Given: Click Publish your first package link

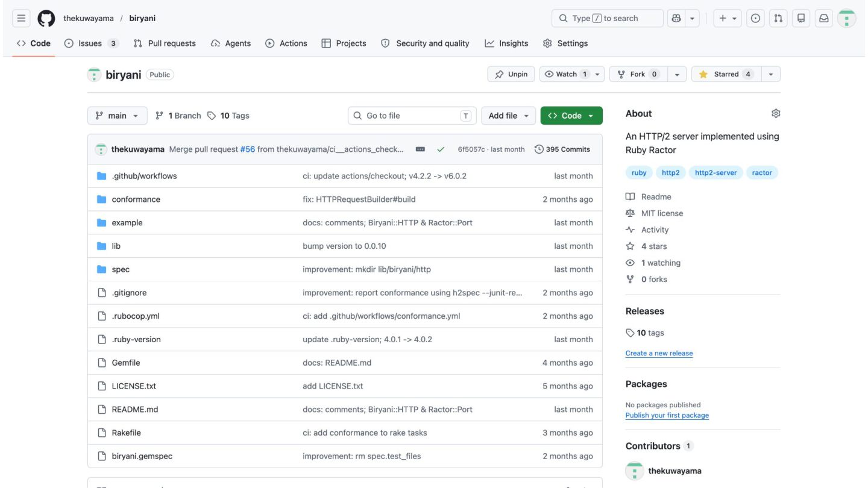Looking at the screenshot, I should pos(667,415).
